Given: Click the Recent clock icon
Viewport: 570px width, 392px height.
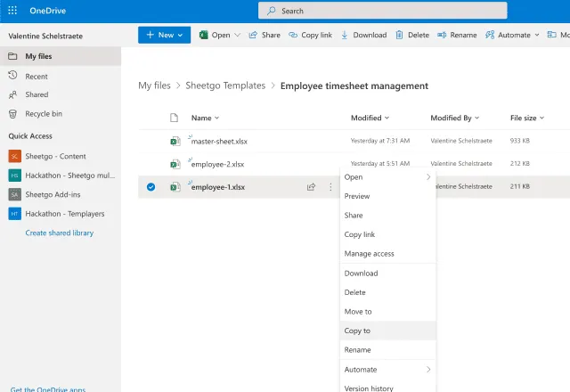Looking at the screenshot, I should tap(12, 75).
